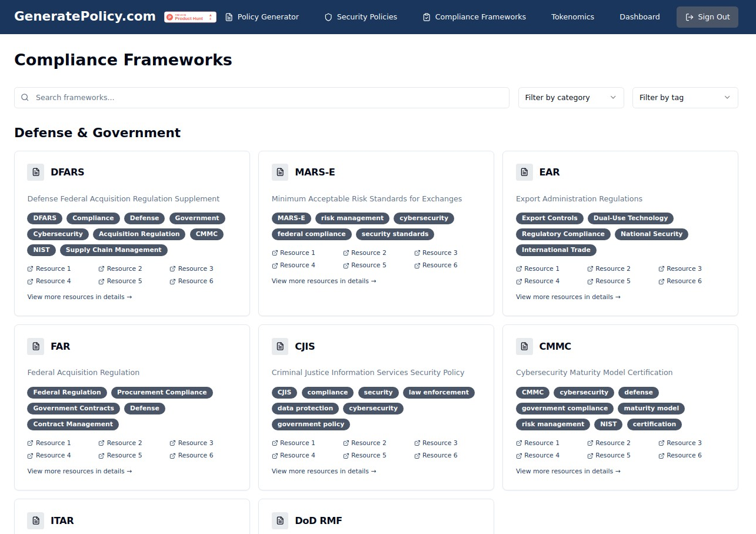
Task: Expand the Filter by tag dropdown
Action: (x=684, y=98)
